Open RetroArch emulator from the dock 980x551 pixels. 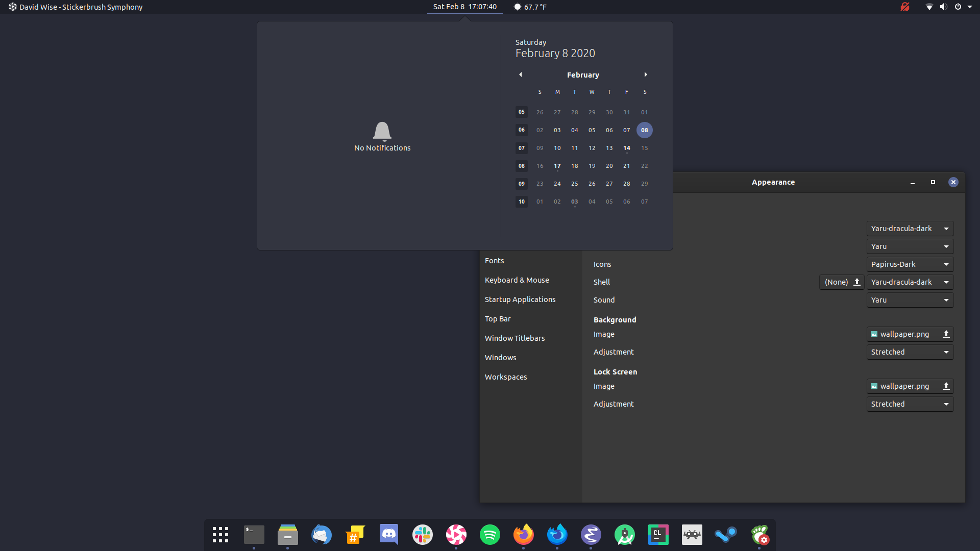(x=692, y=535)
